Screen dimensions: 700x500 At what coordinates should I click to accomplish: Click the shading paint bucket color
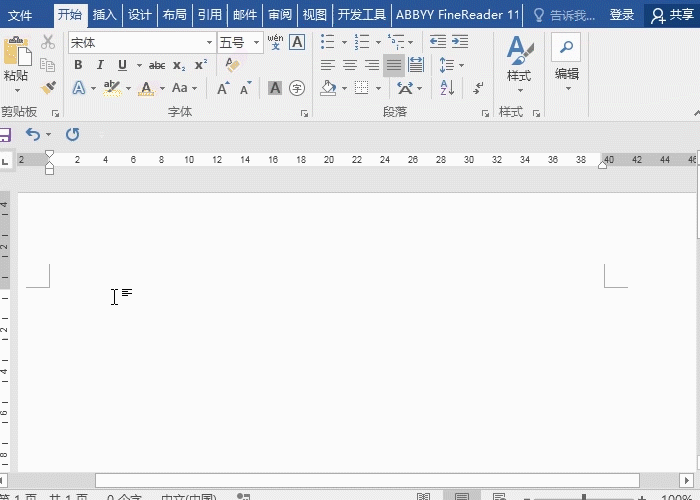328,88
